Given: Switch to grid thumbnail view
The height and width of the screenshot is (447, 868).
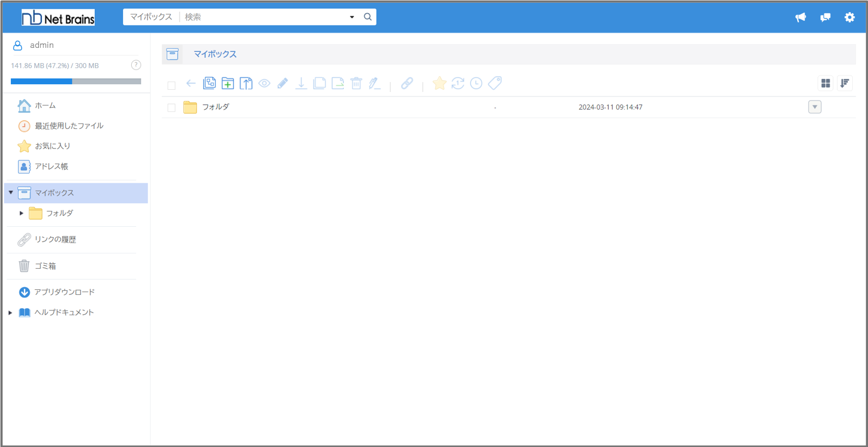Looking at the screenshot, I should tap(826, 83).
